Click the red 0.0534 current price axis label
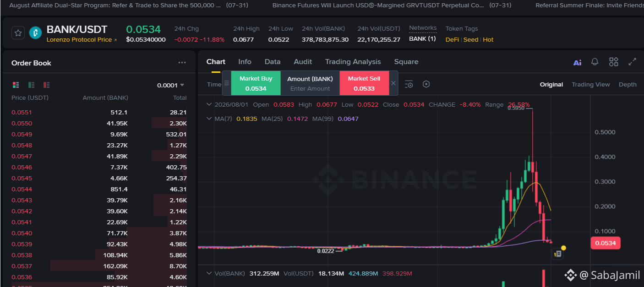The image size is (644, 287). [606, 243]
